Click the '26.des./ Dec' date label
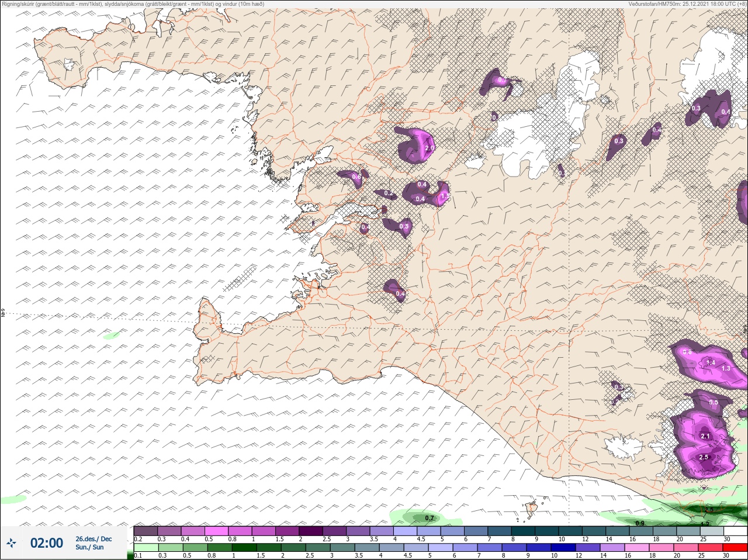The width and height of the screenshot is (748, 560). [x=93, y=539]
